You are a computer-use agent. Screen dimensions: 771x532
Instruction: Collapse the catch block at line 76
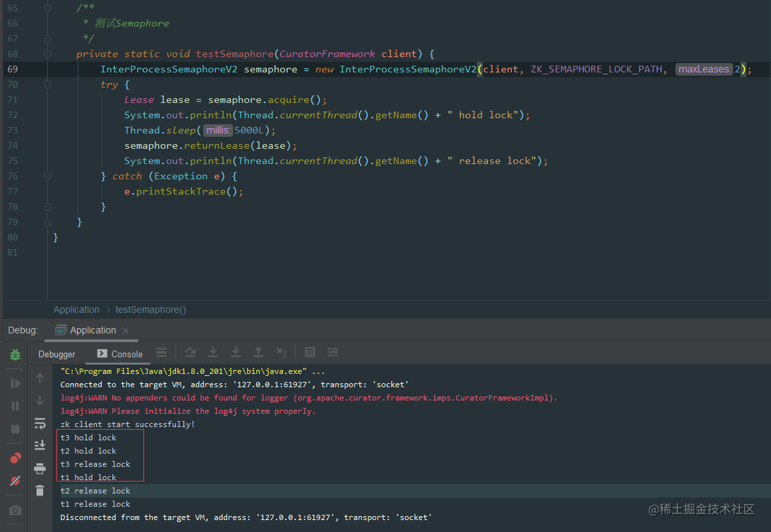[x=47, y=175]
